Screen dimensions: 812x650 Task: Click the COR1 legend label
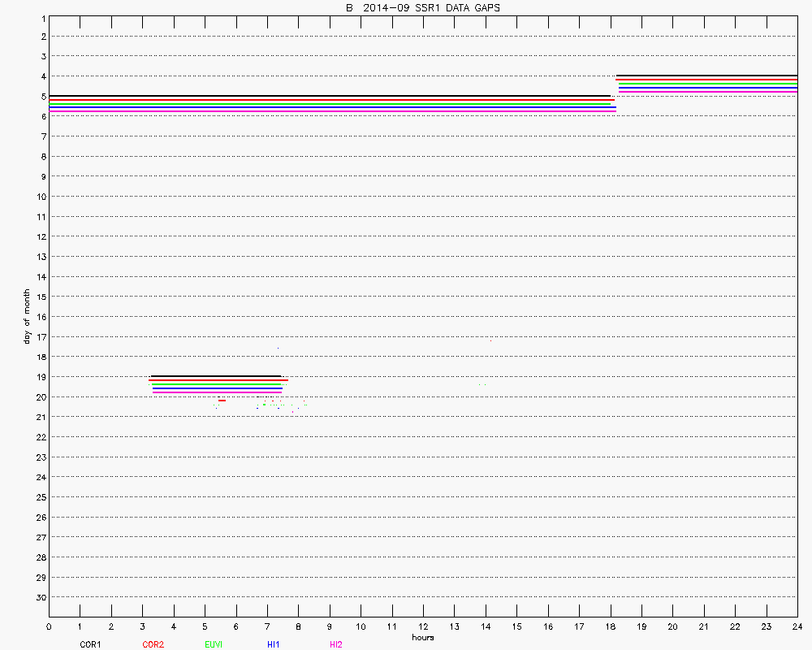(x=90, y=644)
